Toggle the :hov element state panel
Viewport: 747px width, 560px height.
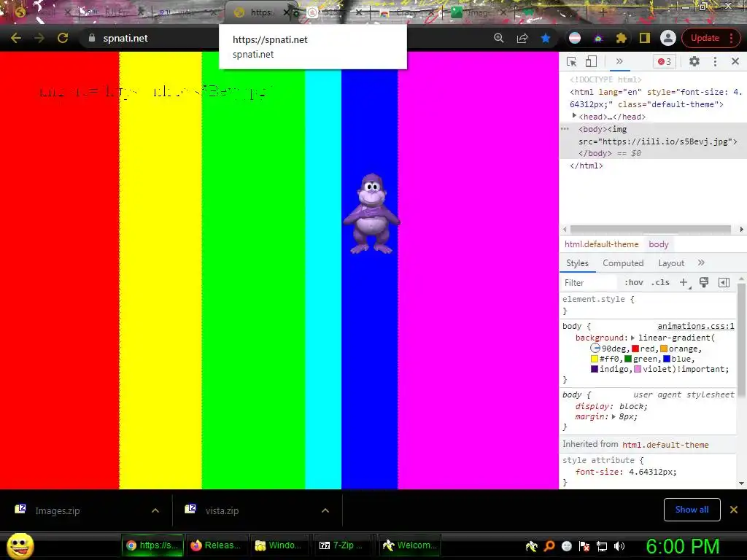(x=634, y=282)
